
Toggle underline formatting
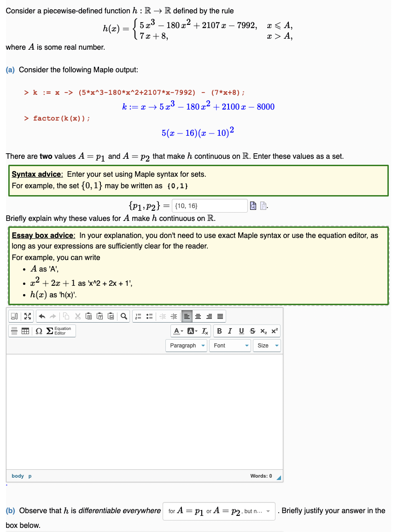pyautogui.click(x=241, y=331)
